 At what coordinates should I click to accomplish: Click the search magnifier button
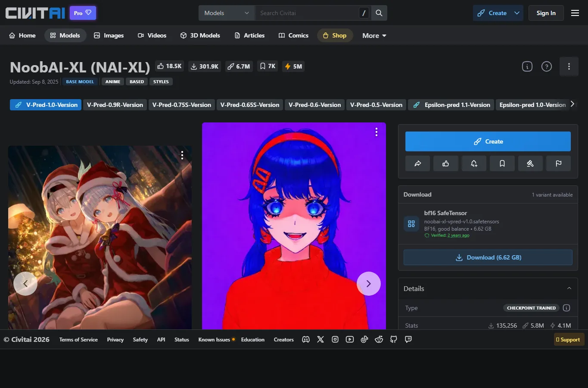click(x=379, y=13)
